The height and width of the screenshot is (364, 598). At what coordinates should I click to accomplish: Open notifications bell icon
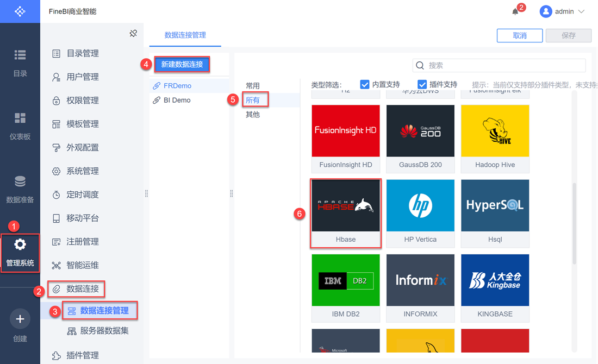click(515, 11)
